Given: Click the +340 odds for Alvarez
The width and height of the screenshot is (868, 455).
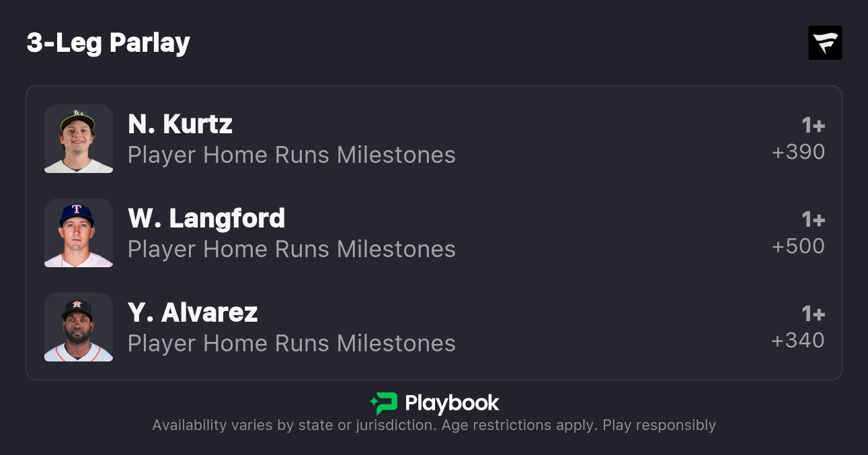Looking at the screenshot, I should [x=798, y=341].
